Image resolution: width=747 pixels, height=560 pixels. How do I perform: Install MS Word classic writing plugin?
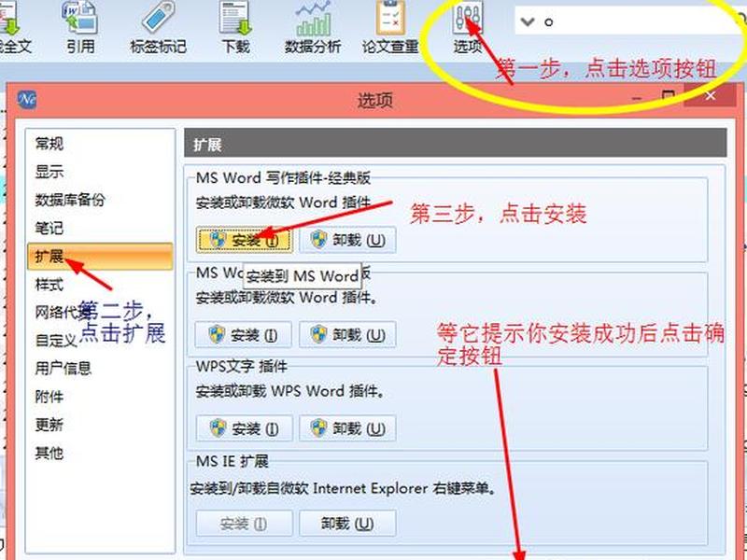(244, 240)
